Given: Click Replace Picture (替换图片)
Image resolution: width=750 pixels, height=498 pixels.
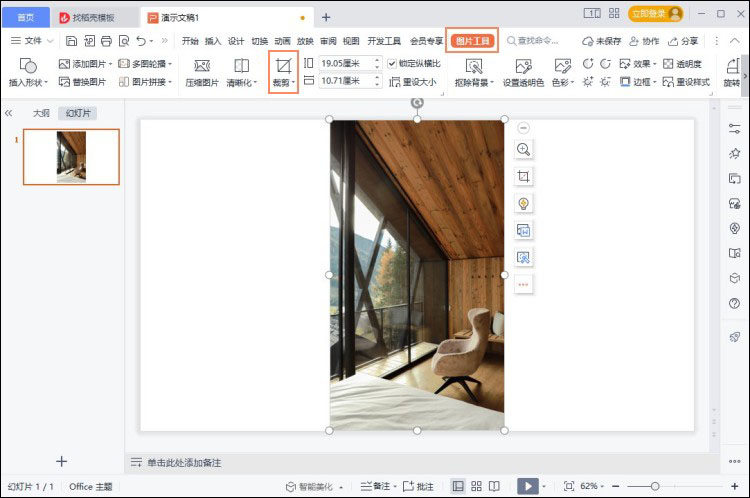Looking at the screenshot, I should [x=82, y=82].
